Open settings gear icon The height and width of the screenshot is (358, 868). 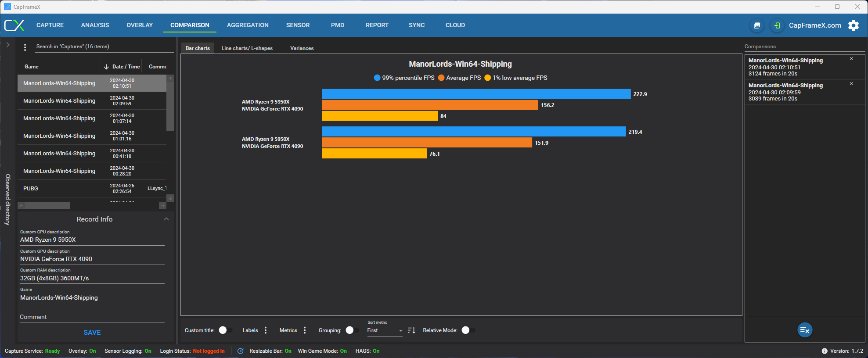pos(854,25)
